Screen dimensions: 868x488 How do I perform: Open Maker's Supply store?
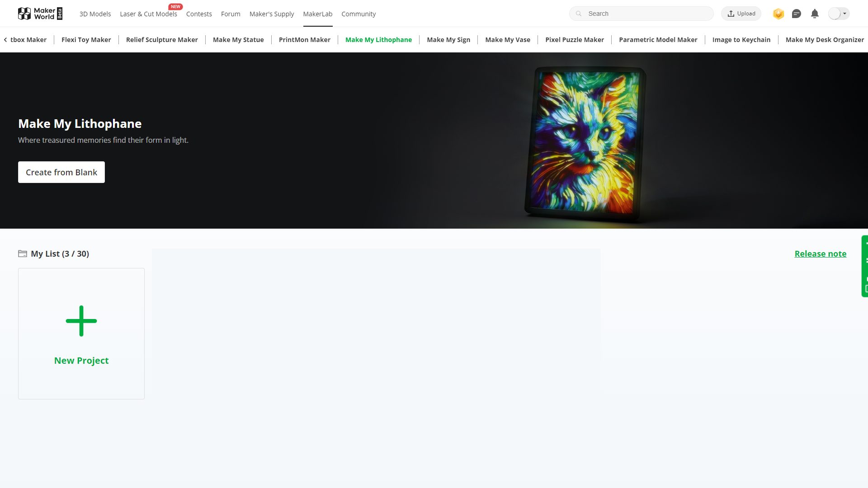click(x=272, y=14)
